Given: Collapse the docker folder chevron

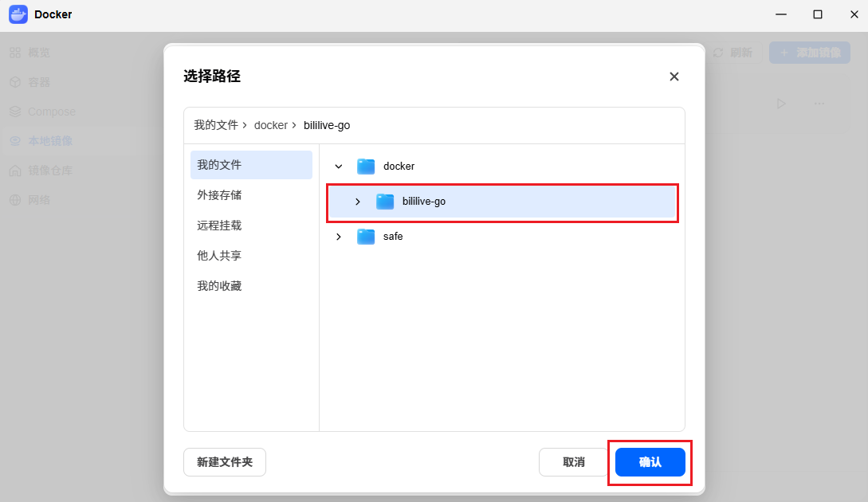Looking at the screenshot, I should pyautogui.click(x=339, y=166).
